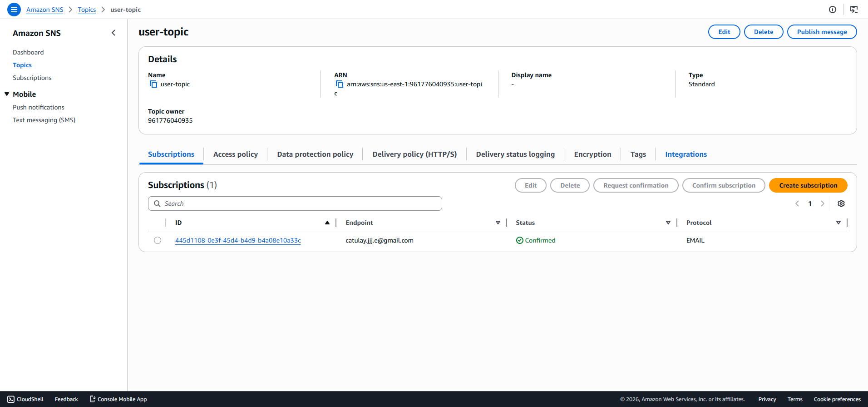Screen dimensions: 868x407
Task: Open Push notifications page
Action: 39,107
